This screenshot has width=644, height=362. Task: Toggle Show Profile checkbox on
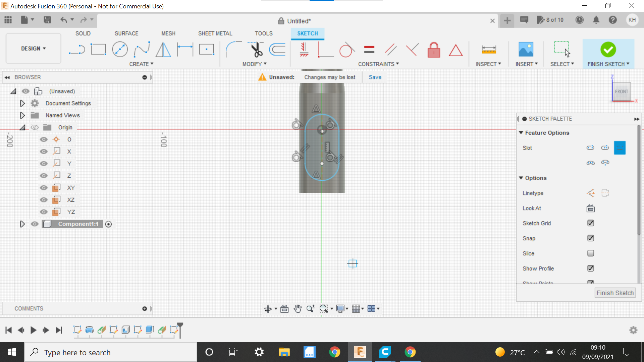click(590, 268)
